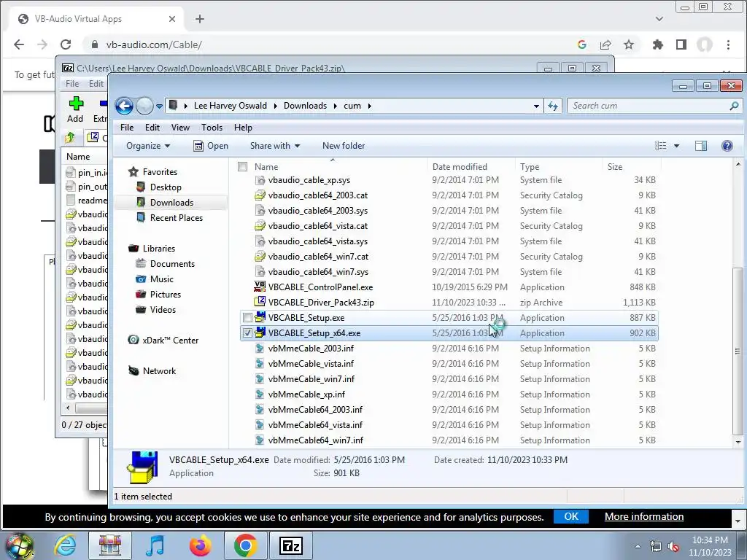The height and width of the screenshot is (560, 747).
Task: Select the vbMmeCable_2003.inf icon
Action: point(260,348)
